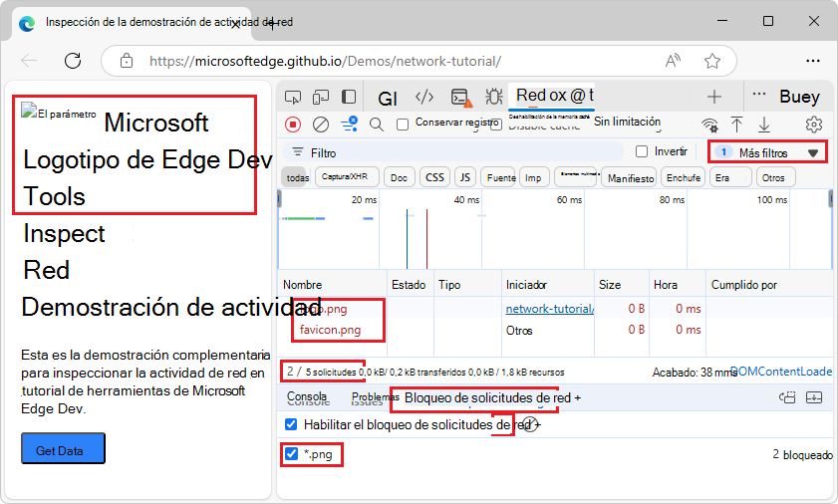Close the browser tab

tap(236, 24)
